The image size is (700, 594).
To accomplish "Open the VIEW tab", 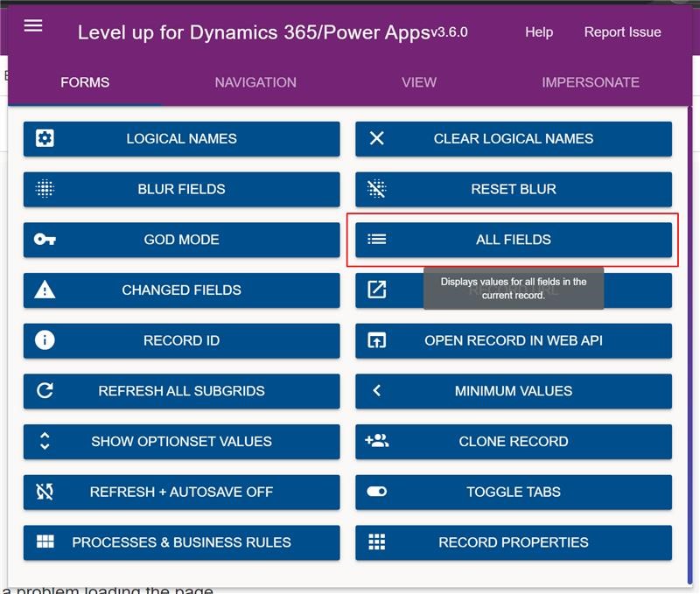I will click(x=419, y=82).
